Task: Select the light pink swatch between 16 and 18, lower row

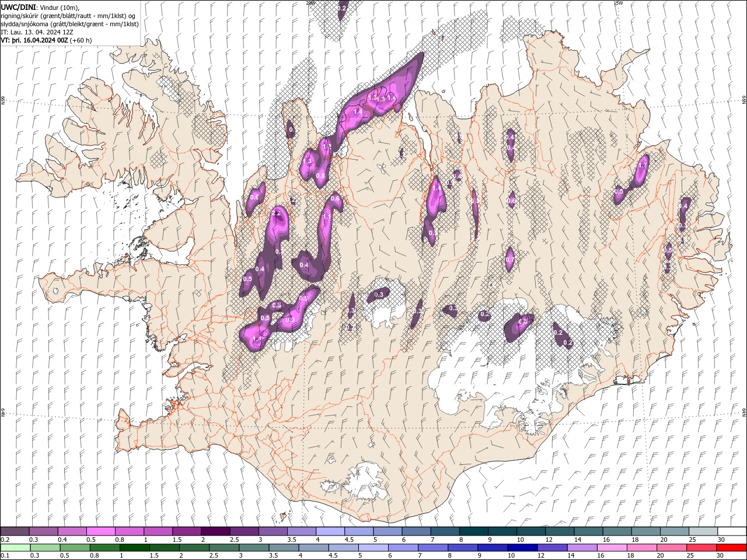Action: pyautogui.click(x=612, y=548)
